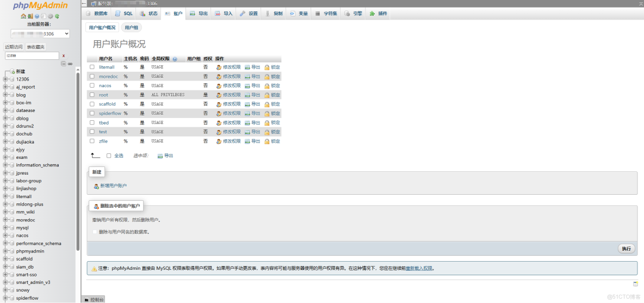Click the 近期访问 button
Screen dimensions: 644x303
point(14,47)
